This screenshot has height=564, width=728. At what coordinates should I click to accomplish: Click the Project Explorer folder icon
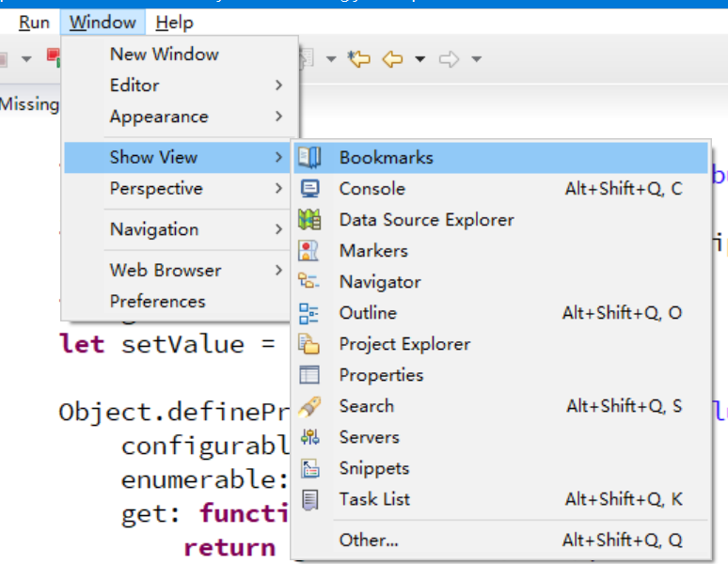pyautogui.click(x=309, y=344)
